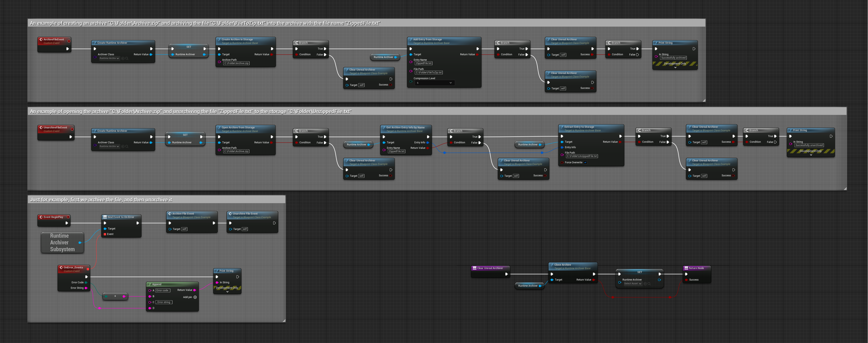Toggle the Force Overwrite checkbox
The width and height of the screenshot is (868, 343).
click(x=585, y=162)
